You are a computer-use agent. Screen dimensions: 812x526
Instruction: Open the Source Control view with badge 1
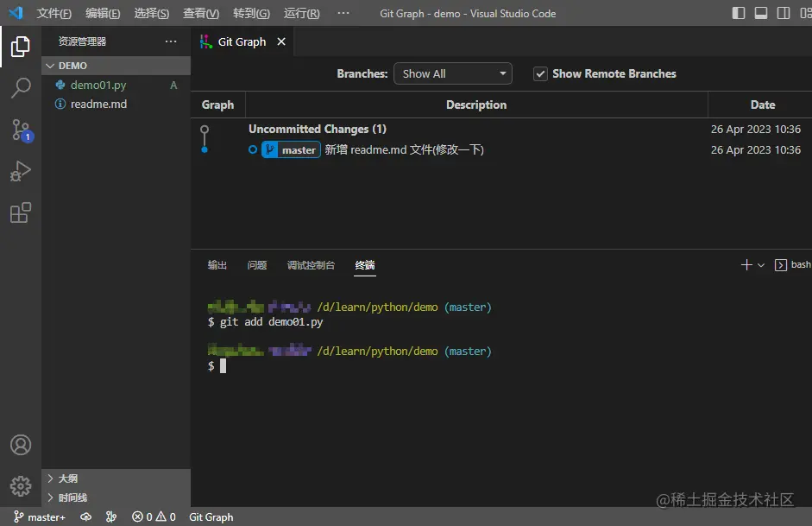(22, 130)
